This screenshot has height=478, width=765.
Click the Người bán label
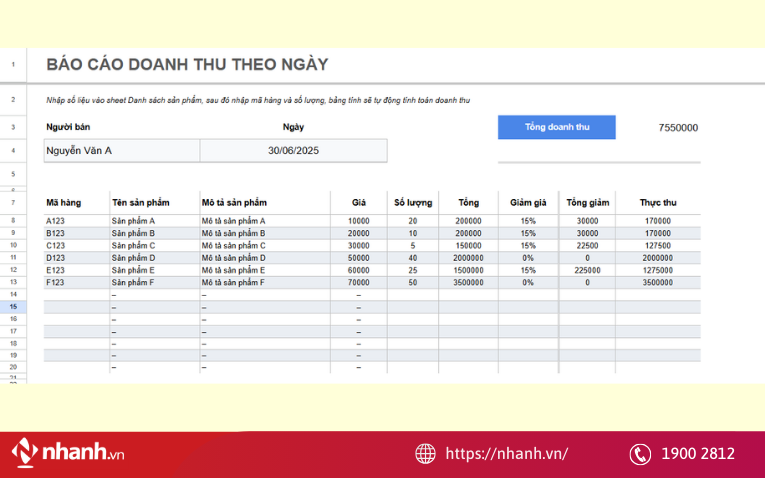click(68, 127)
